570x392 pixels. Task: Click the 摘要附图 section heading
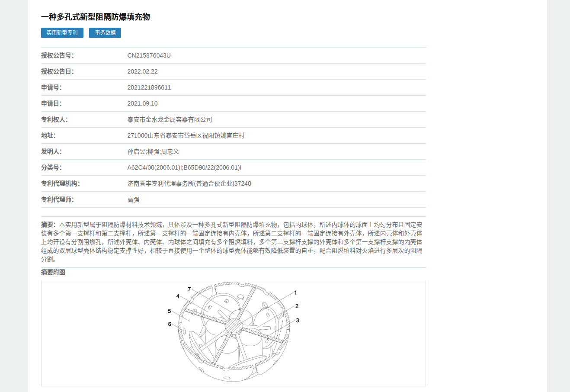53,272
